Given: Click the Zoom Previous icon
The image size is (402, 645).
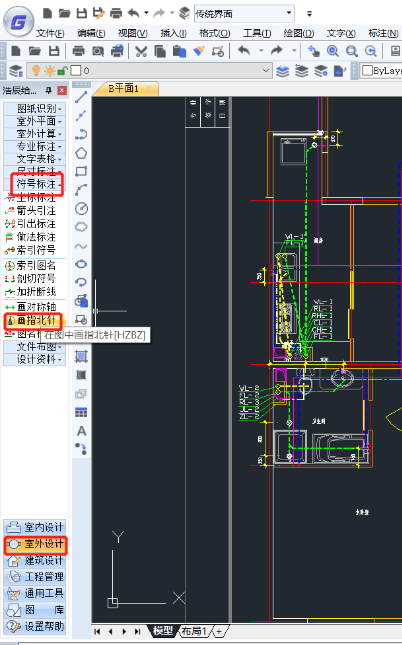Looking at the screenshot, I should (371, 51).
